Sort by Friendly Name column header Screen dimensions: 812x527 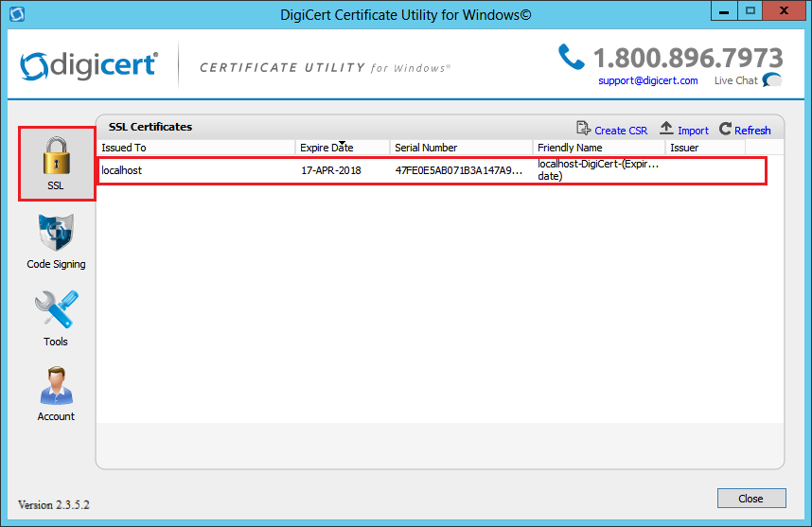(598, 148)
